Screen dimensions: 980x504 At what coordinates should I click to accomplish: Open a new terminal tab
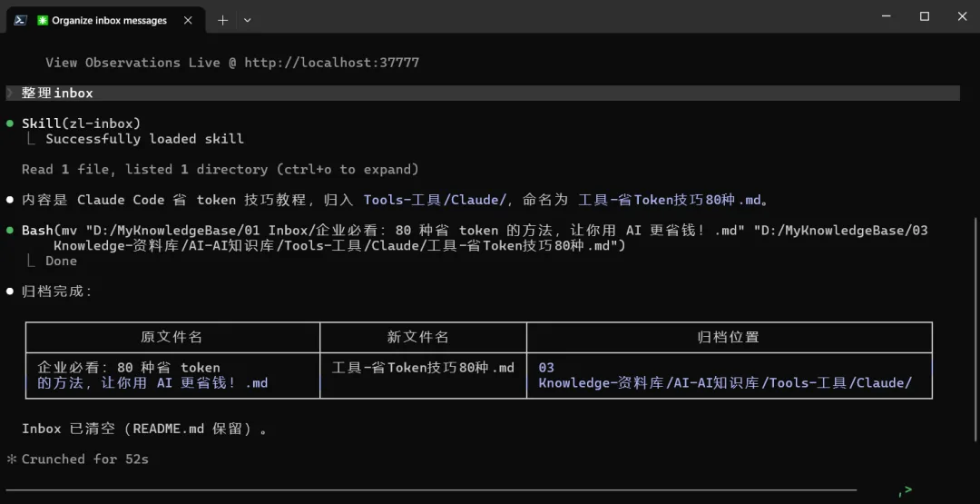pos(222,20)
